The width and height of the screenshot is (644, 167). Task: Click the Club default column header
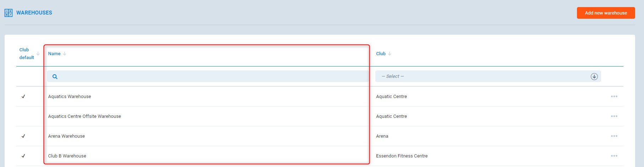tap(27, 54)
